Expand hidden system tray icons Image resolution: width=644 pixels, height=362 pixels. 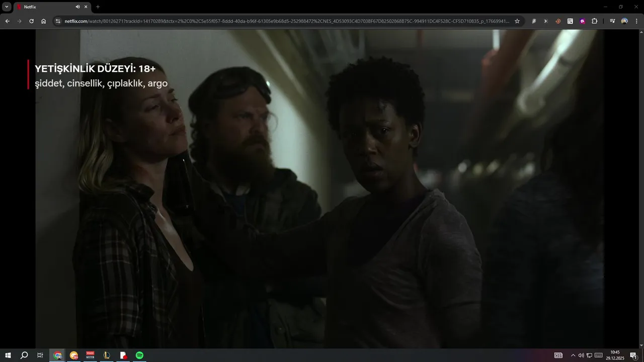[573, 355]
